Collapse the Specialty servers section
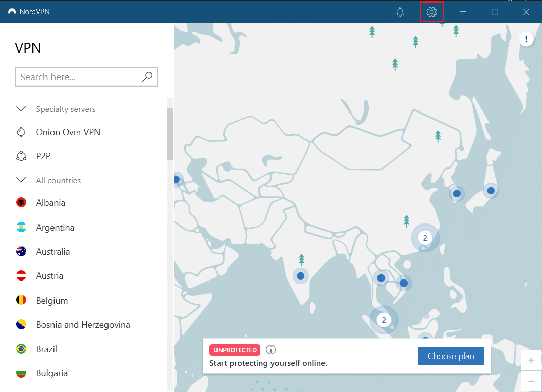Screen dimensions: 542x392 coord(21,109)
